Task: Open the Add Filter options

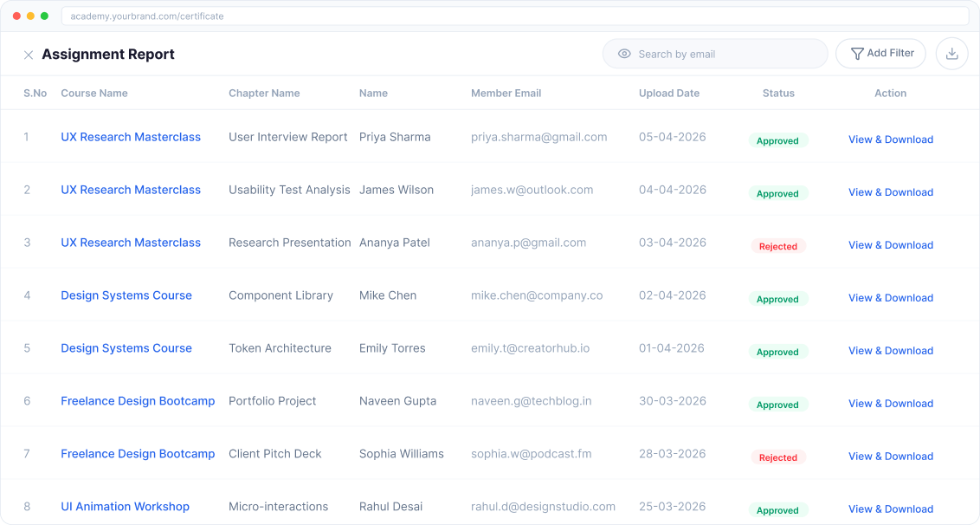Action: point(880,54)
